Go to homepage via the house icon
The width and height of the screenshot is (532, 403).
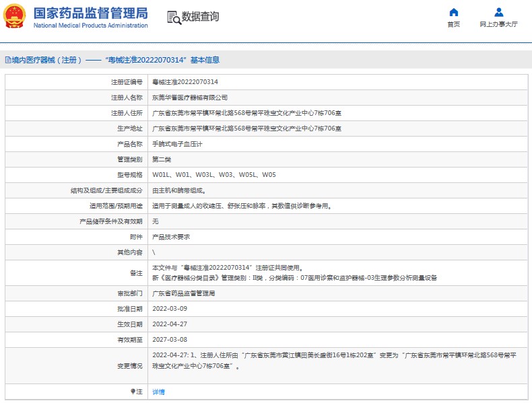point(453,12)
